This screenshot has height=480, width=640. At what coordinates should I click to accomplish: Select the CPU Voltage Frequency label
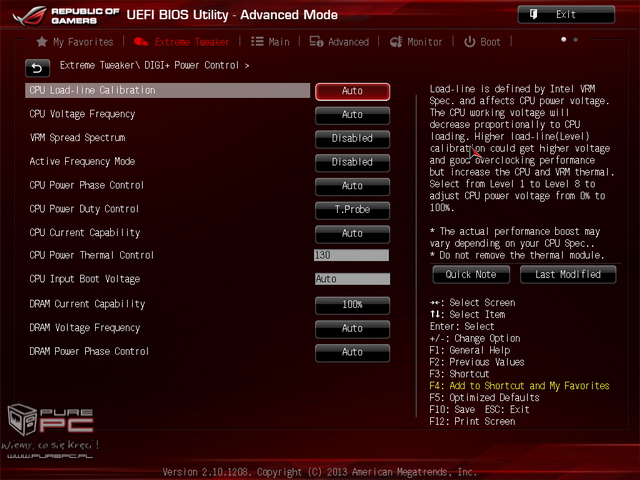(82, 114)
